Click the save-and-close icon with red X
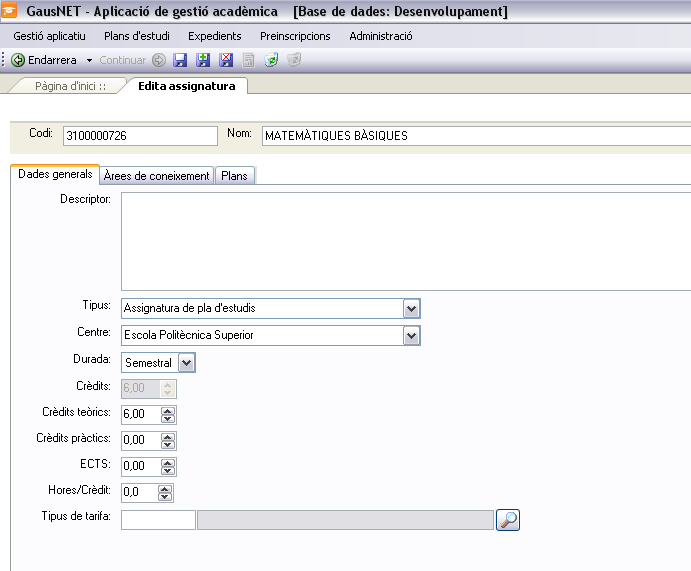 pyautogui.click(x=226, y=60)
